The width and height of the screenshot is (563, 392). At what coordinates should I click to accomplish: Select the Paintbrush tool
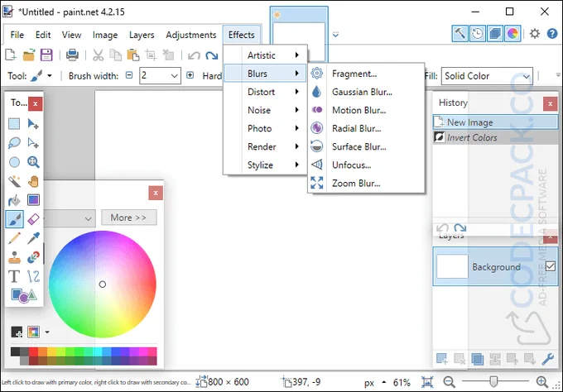click(14, 219)
